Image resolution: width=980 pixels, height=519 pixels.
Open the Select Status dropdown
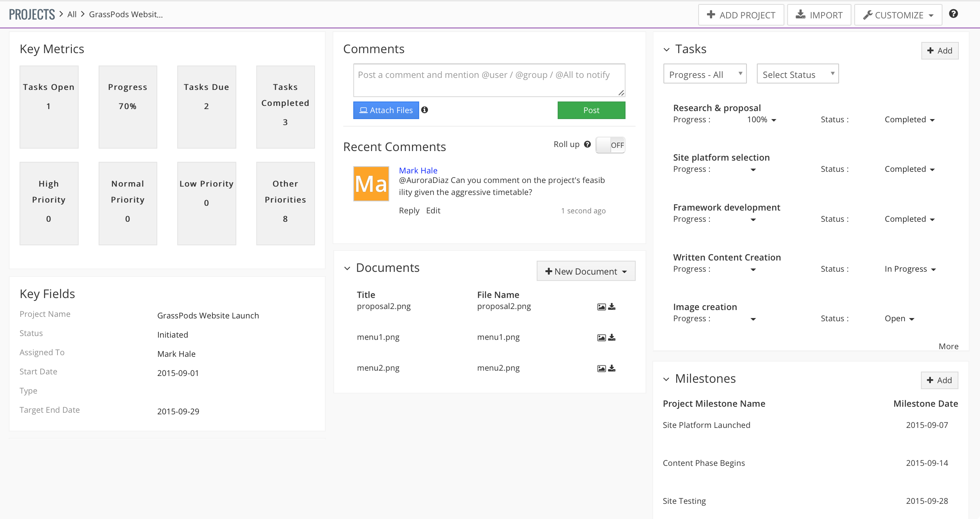pyautogui.click(x=797, y=74)
